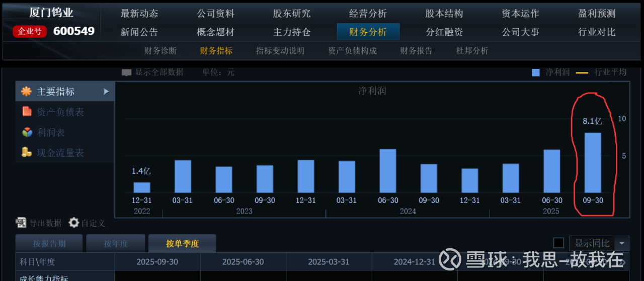
Task: Select 资产负债表 in the sidebar
Action: [x=60, y=112]
